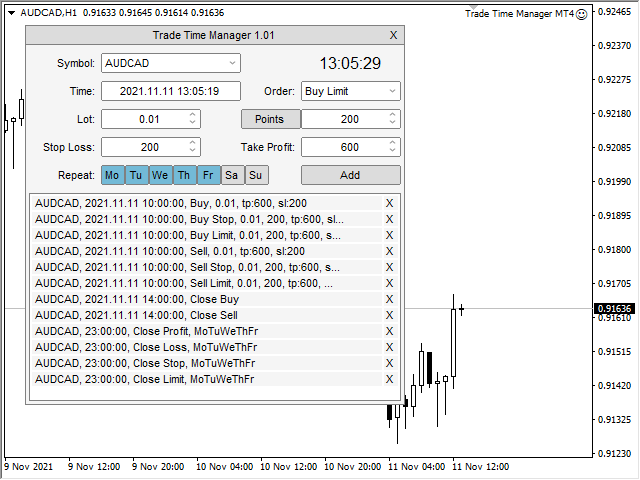Click the 'Trade Time Manager MT4' chart label
The image size is (640, 480).
pyautogui.click(x=520, y=14)
